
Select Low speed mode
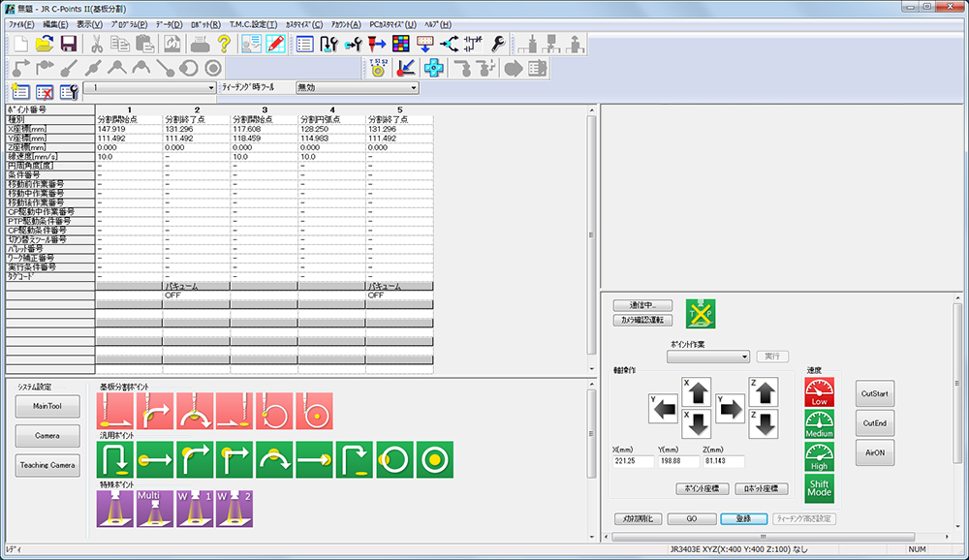pos(820,391)
